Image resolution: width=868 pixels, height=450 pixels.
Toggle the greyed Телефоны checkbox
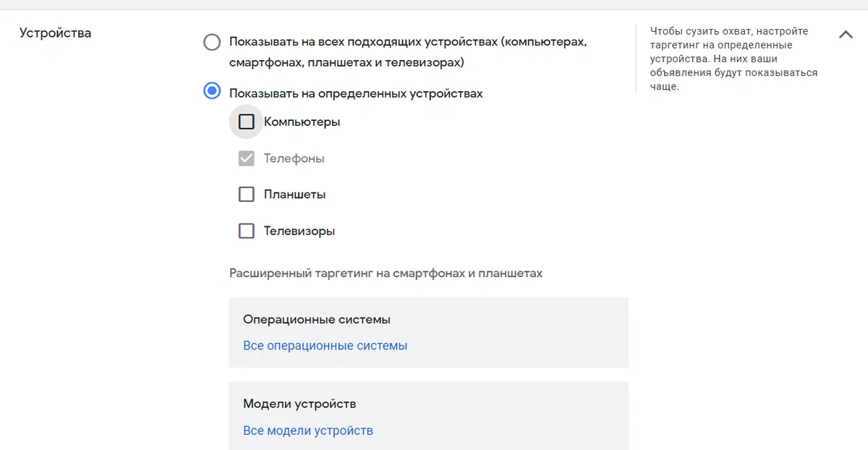click(x=247, y=158)
